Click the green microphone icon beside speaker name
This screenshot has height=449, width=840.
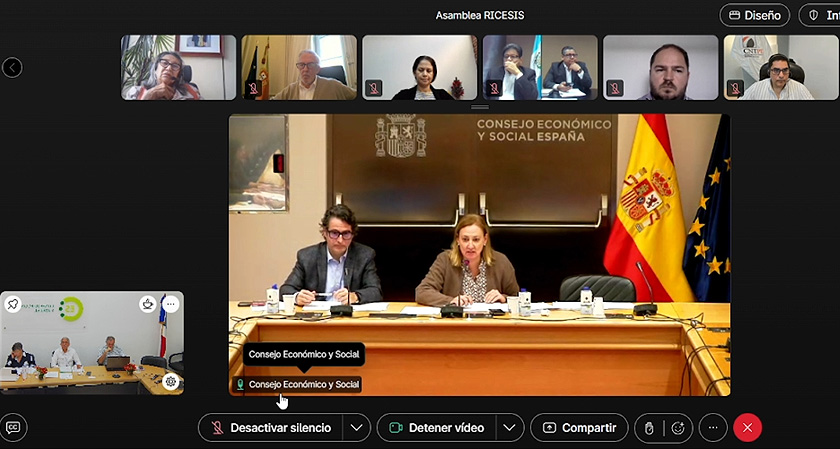coord(241,384)
